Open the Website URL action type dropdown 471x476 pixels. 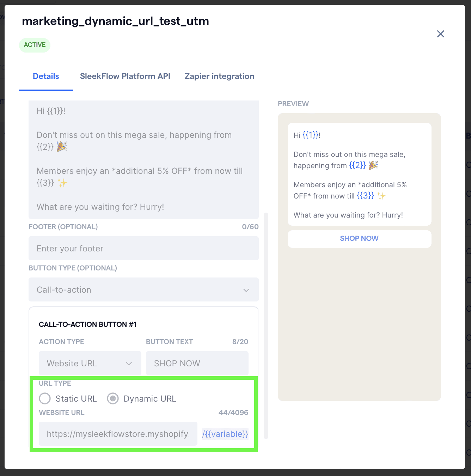point(90,363)
